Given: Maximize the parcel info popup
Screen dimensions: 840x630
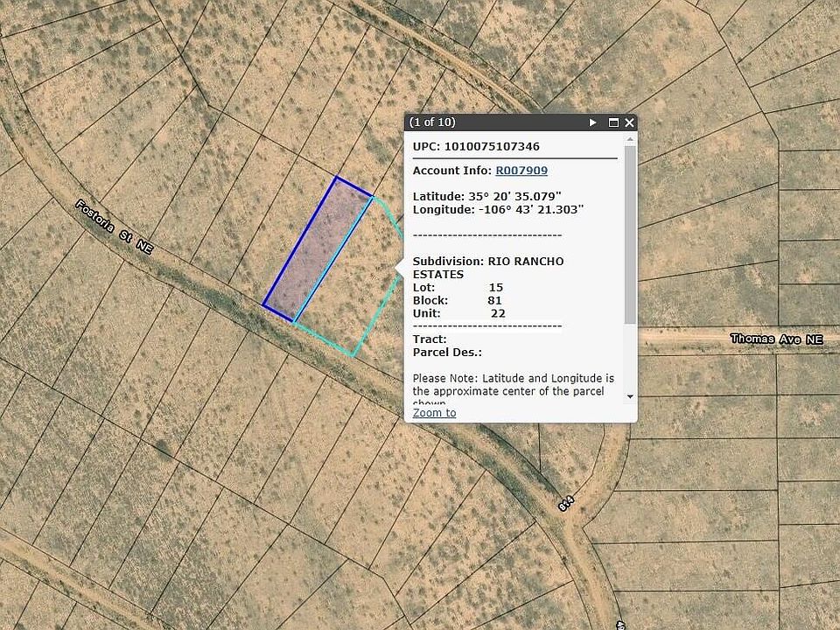Looking at the screenshot, I should 613,122.
